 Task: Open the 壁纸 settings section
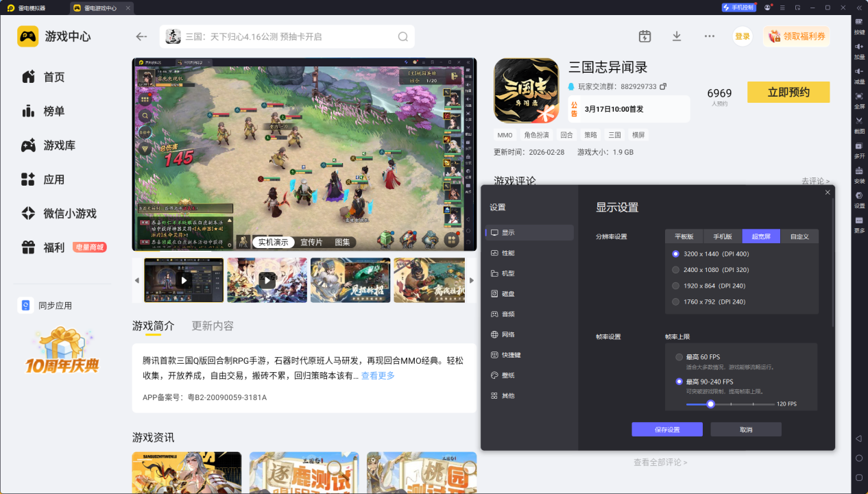click(x=529, y=375)
